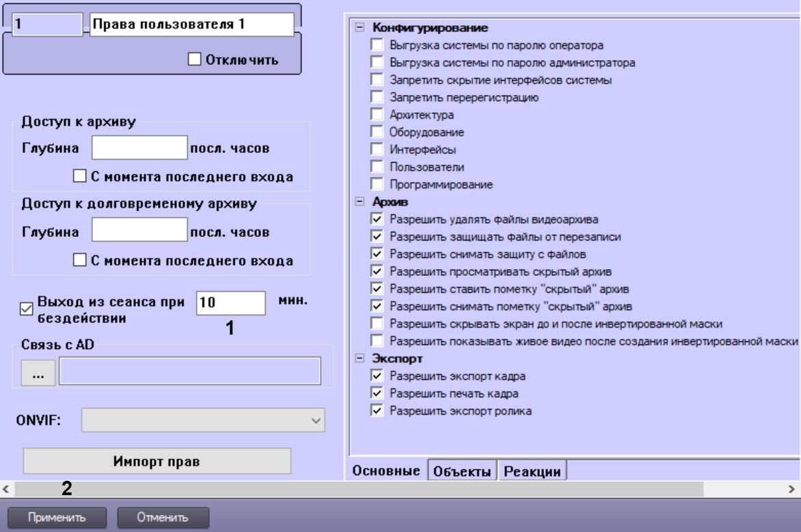Check the Программирование permission box

click(377, 184)
